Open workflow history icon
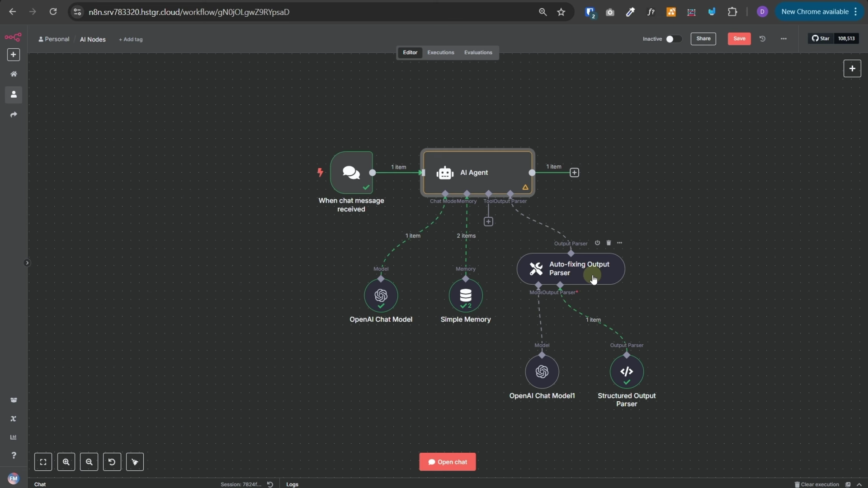Image resolution: width=868 pixels, height=488 pixels. tap(762, 39)
